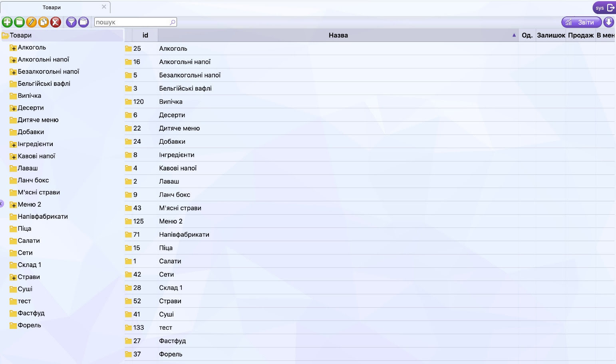Click id cell 24 in table

[137, 142]
